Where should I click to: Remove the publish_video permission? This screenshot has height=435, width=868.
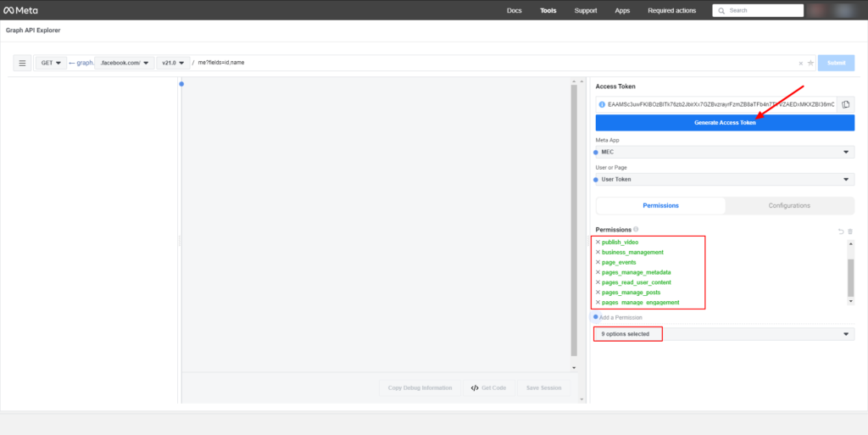click(x=598, y=243)
